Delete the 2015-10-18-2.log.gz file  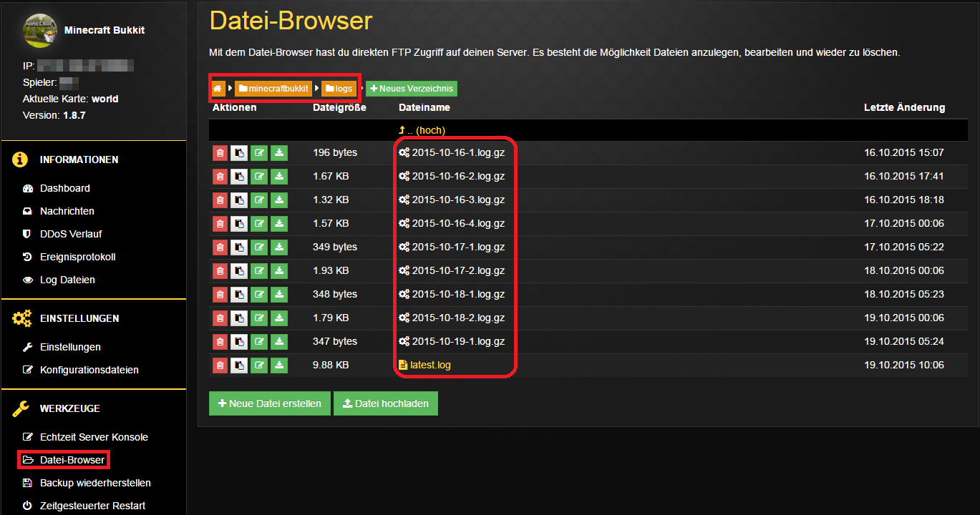pos(220,318)
